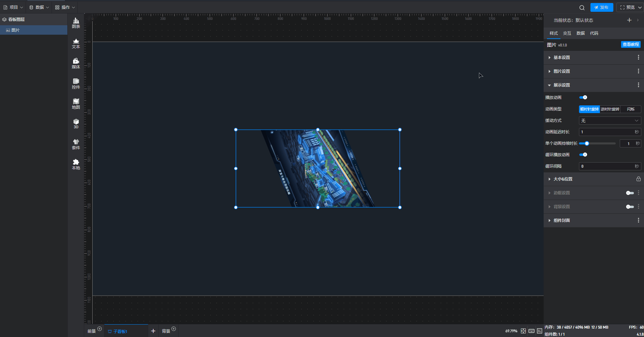
Task: Disable the 循环播放动画 switch
Action: click(583, 155)
